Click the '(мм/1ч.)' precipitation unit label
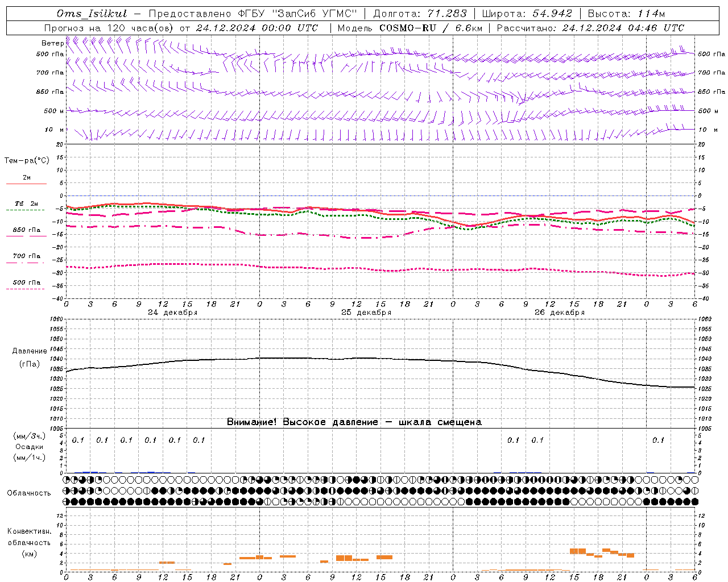 [x=30, y=458]
